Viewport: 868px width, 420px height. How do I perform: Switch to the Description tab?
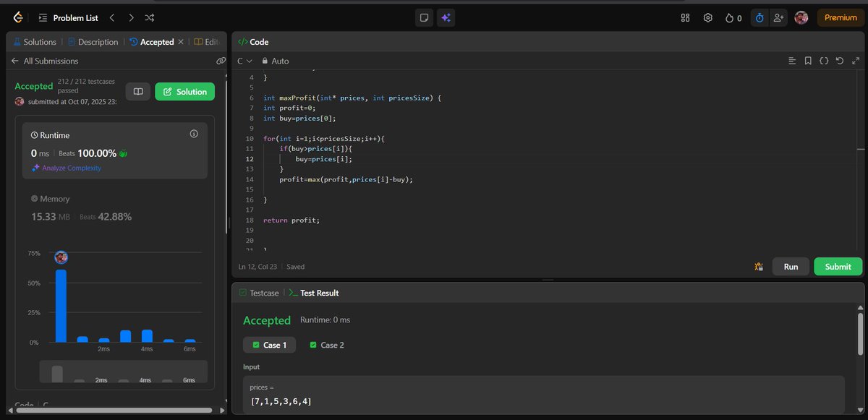point(93,42)
